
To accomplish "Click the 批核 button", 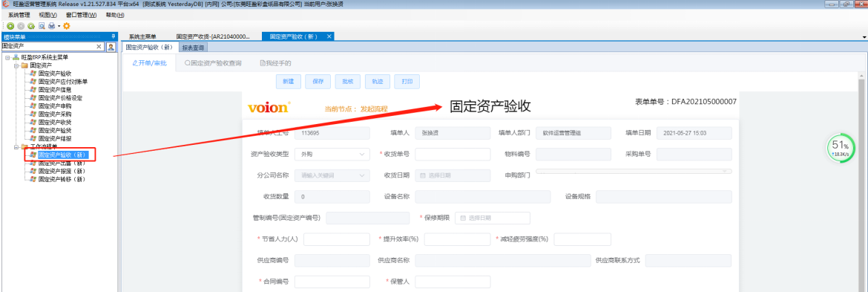I will coord(348,82).
